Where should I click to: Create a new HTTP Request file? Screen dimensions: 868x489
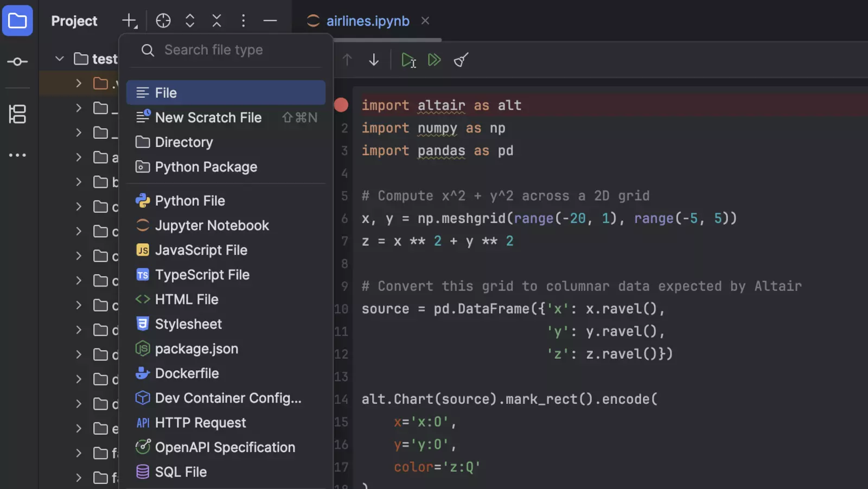coord(200,422)
